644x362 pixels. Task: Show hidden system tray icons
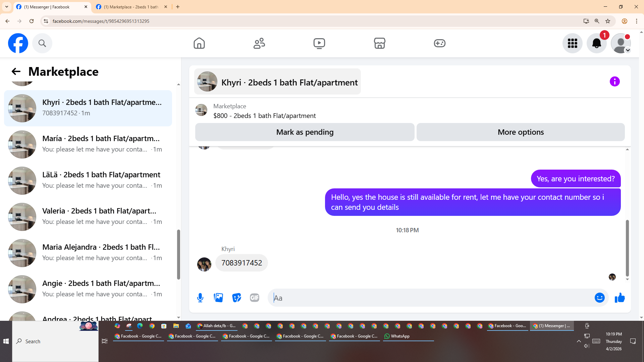(x=579, y=341)
